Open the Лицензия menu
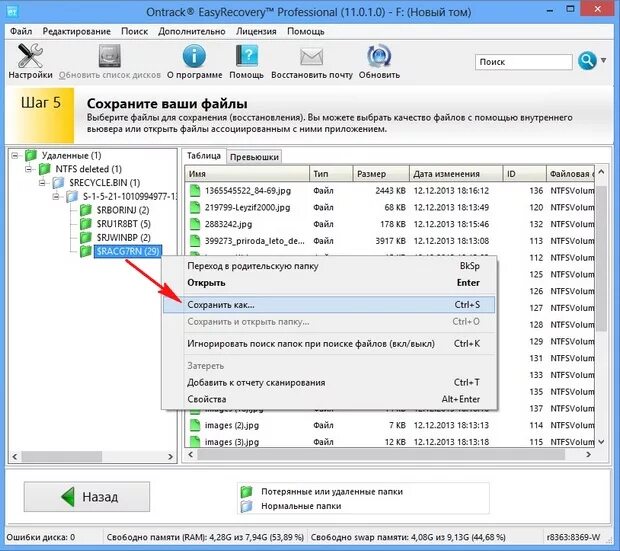 [256, 31]
